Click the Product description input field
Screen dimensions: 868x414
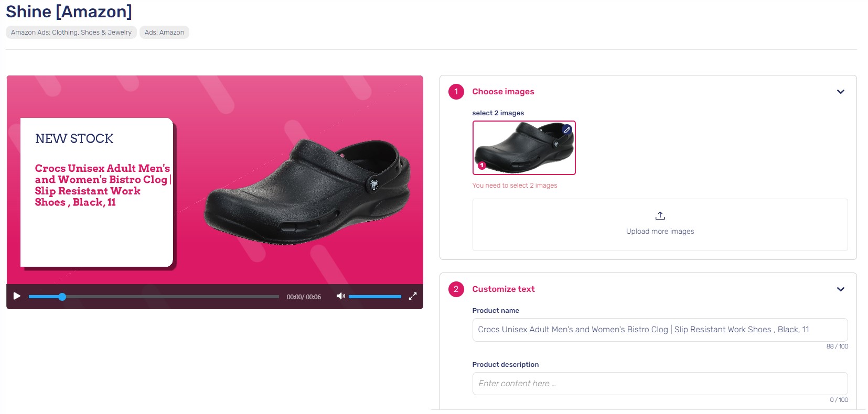[660, 384]
